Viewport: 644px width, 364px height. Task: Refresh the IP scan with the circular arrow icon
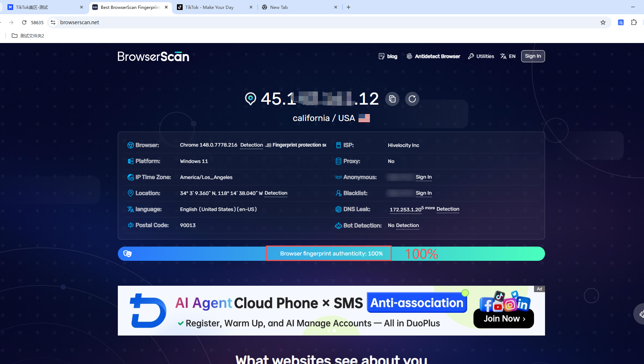[x=412, y=99]
